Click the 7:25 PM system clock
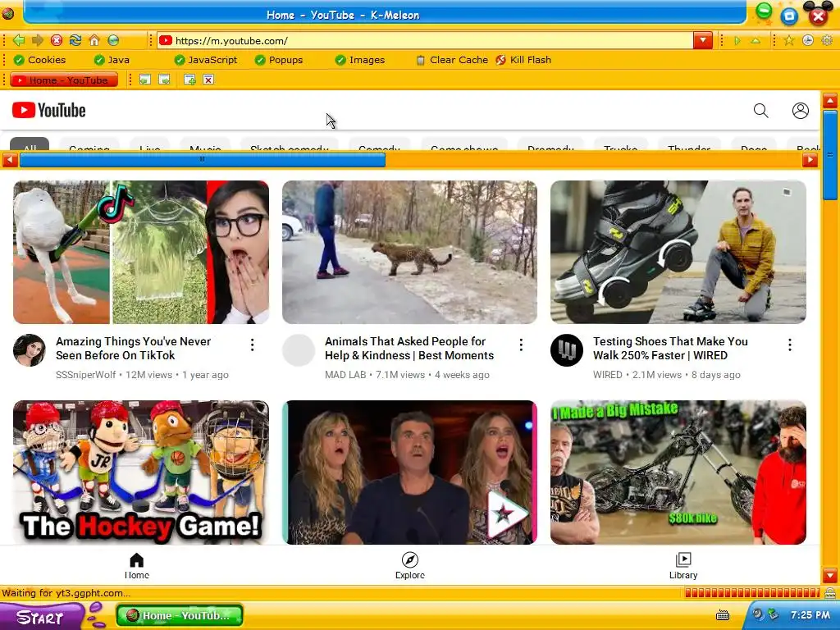Viewport: 840px width, 630px height. point(810,615)
